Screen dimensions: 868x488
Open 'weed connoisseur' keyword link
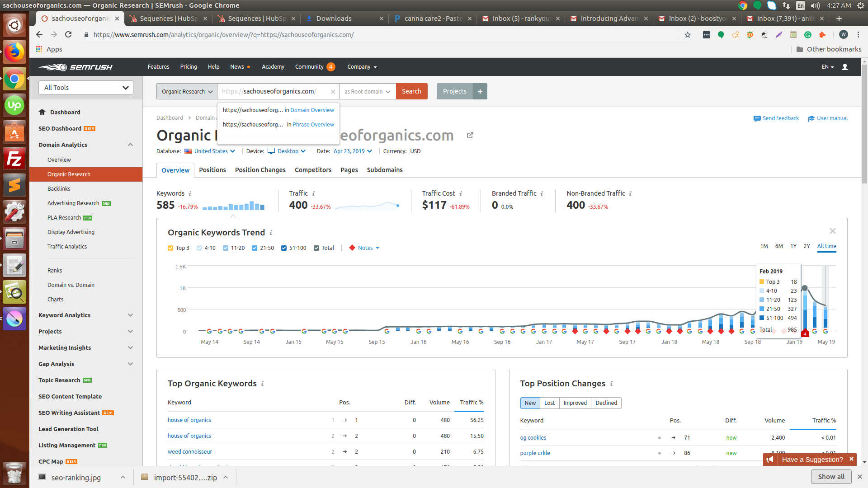point(189,452)
